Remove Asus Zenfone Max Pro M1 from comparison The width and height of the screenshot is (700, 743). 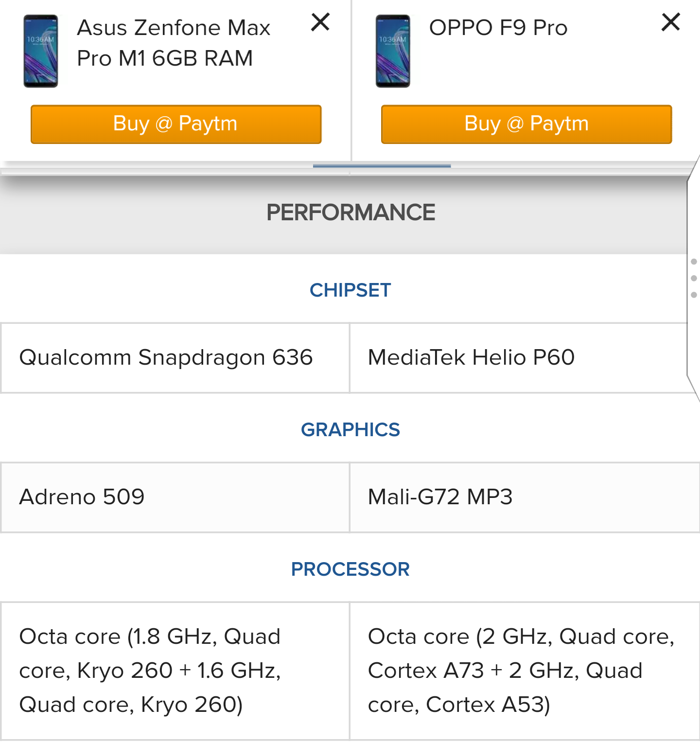320,22
